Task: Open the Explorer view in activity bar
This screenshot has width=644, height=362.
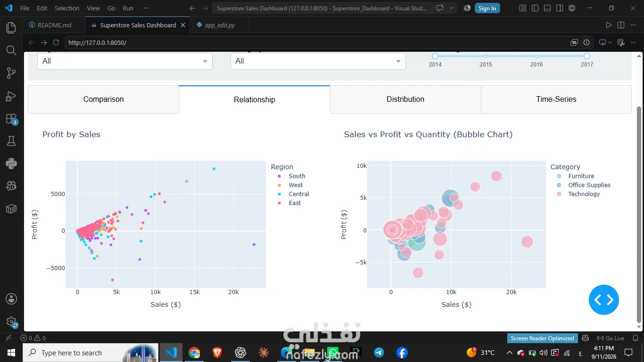Action: 11,28
